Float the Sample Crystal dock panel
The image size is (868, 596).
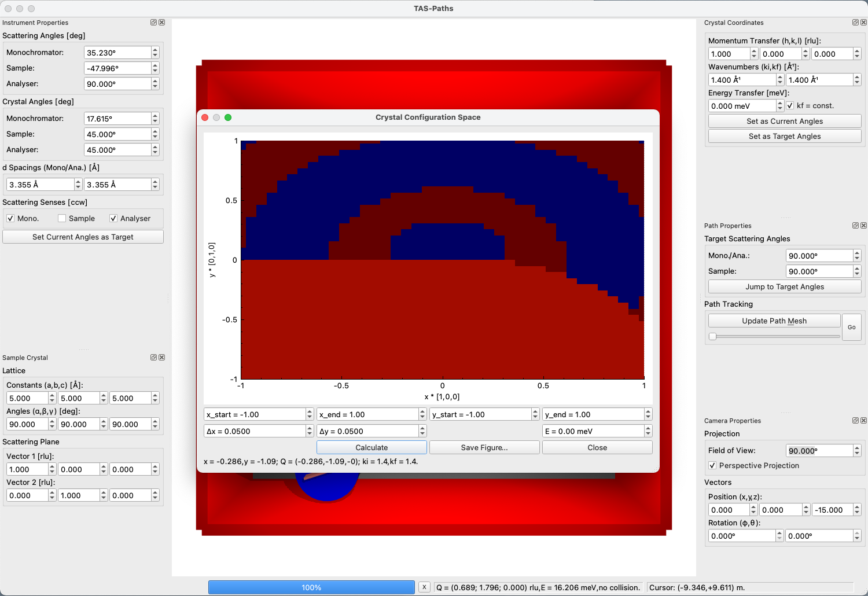pyautogui.click(x=153, y=358)
